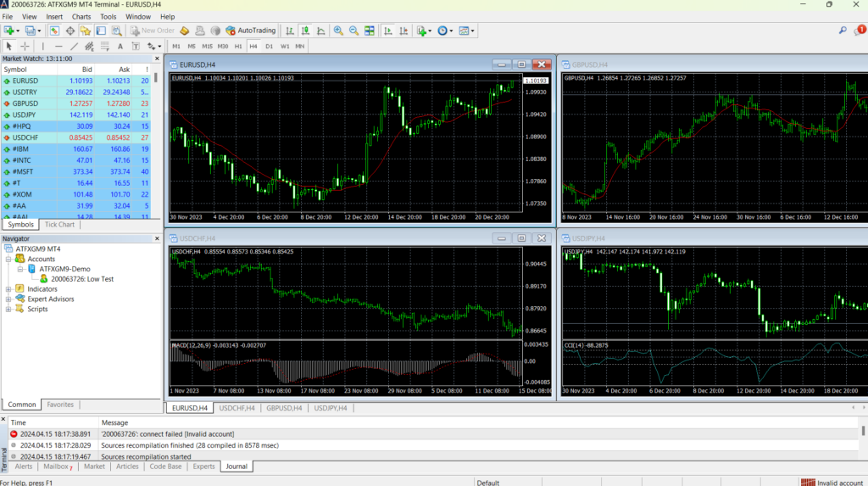Toggle the AutoTrading button
868x486 pixels.
(251, 31)
